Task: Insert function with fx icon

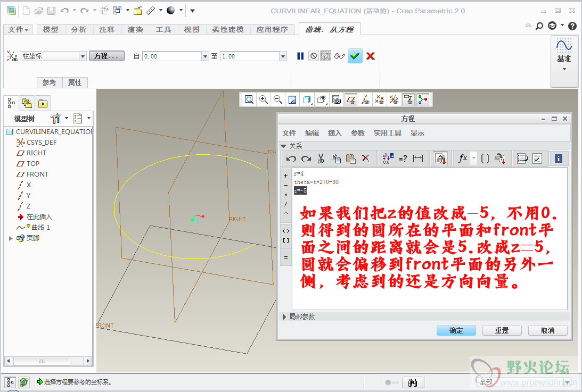Action: click(463, 159)
